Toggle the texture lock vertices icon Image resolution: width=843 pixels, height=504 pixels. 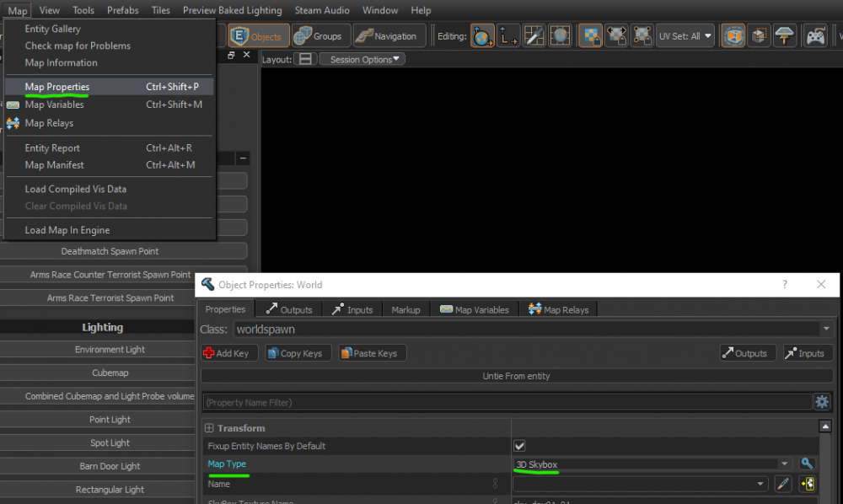pos(642,36)
